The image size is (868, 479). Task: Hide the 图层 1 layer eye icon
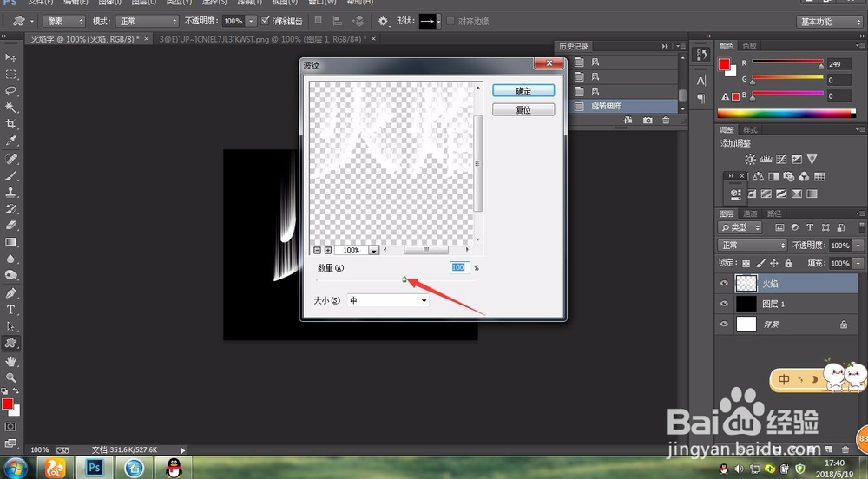pyautogui.click(x=724, y=304)
